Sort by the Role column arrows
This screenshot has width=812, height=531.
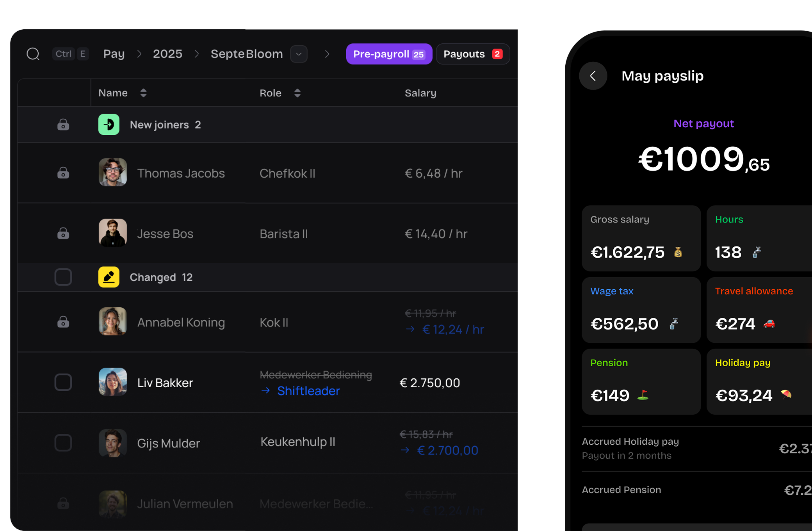297,93
